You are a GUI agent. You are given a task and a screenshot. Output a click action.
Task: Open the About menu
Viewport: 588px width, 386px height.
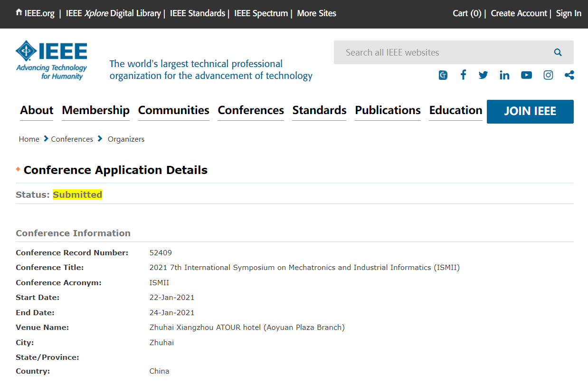click(37, 110)
